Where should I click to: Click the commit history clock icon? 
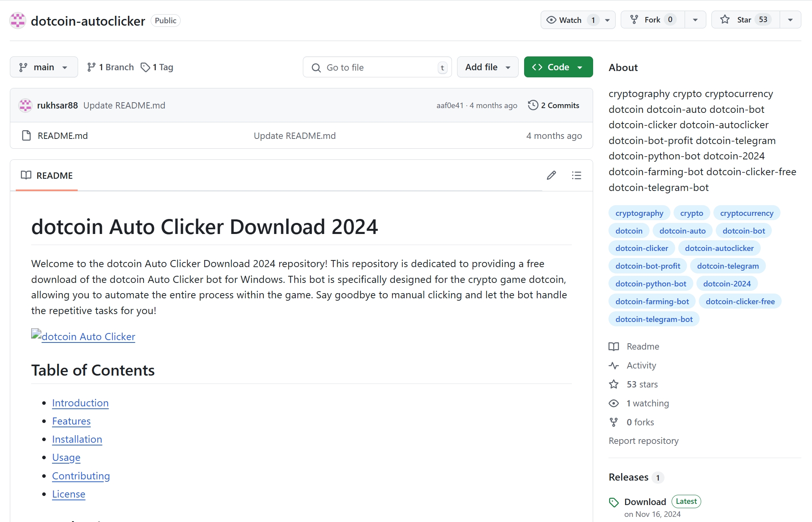[533, 105]
